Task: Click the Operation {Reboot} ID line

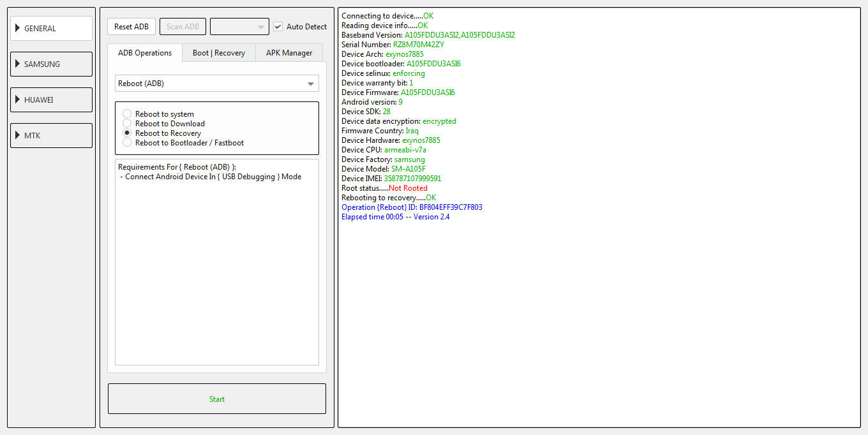Action: (412, 207)
